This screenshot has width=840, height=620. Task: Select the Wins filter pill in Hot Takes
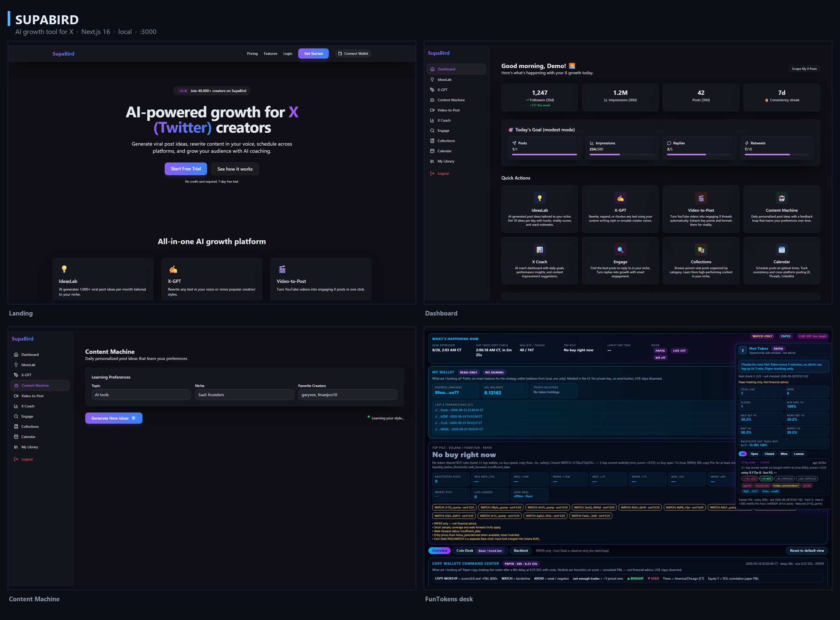[784, 454]
